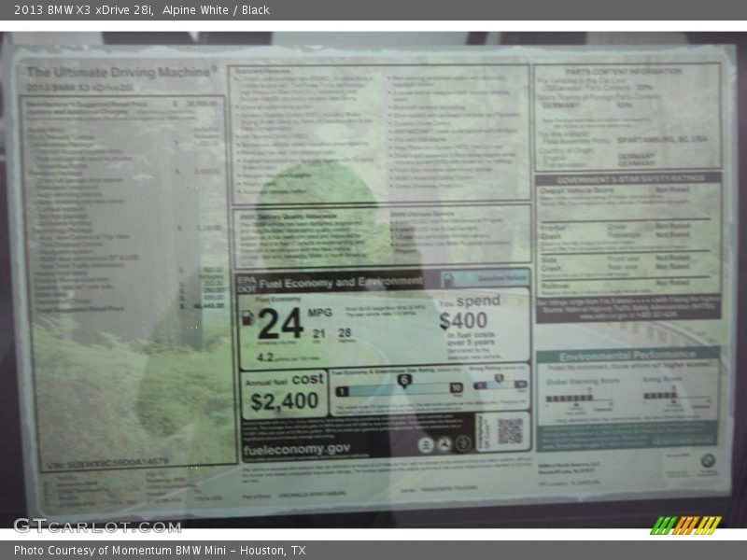Click the Global Warming Score bar
Viewport: 747px width, 560px height.
coord(570,399)
